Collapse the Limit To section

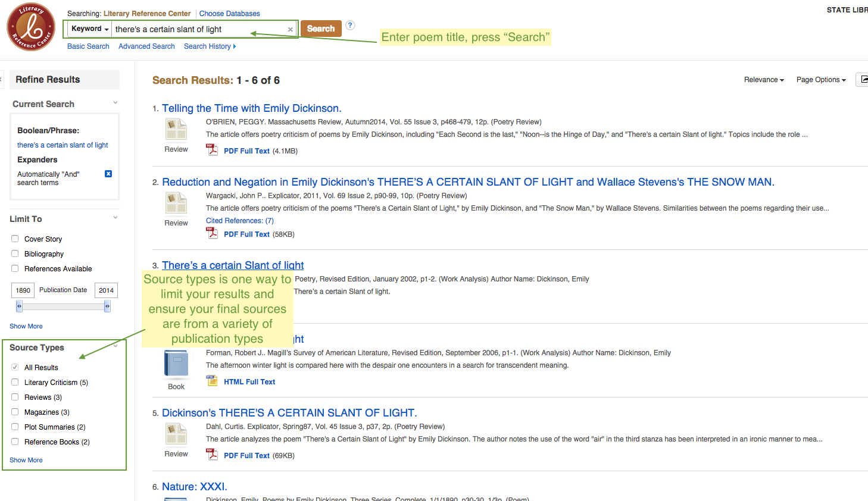pyautogui.click(x=115, y=218)
